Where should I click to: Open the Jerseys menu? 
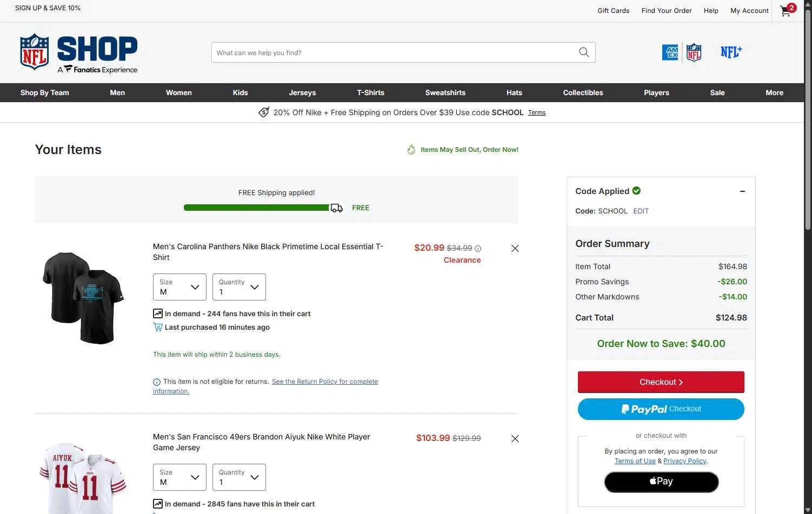[x=302, y=92]
